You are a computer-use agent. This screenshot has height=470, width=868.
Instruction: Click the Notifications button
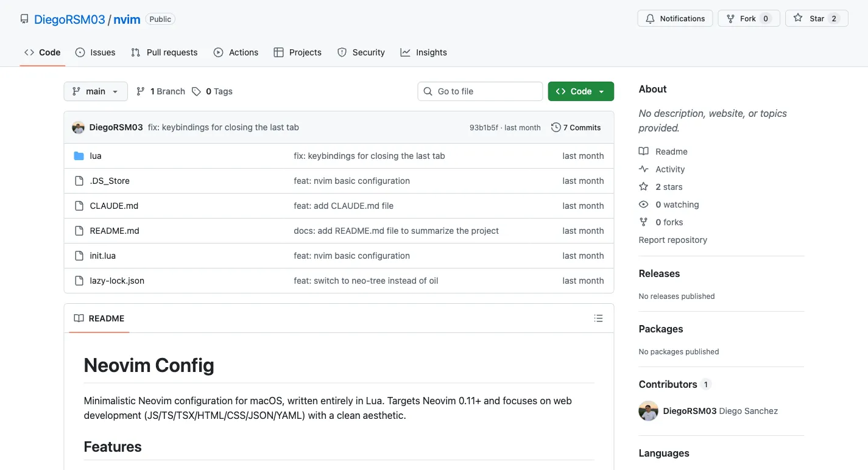click(675, 18)
